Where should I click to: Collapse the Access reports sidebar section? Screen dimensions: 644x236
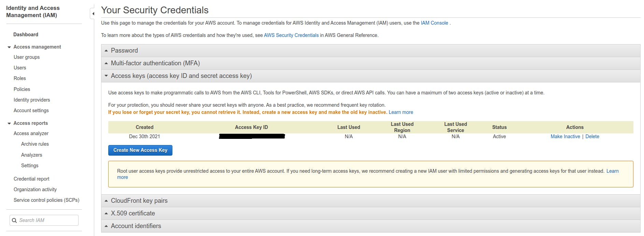[x=9, y=123]
